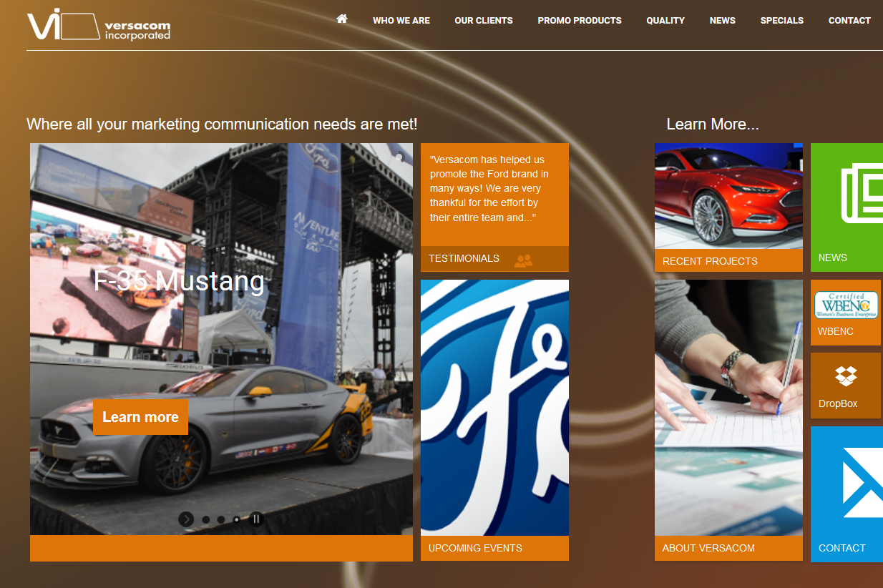Open the TESTIMONIALS label
Viewport: 883px width, 588px height.
coord(464,258)
